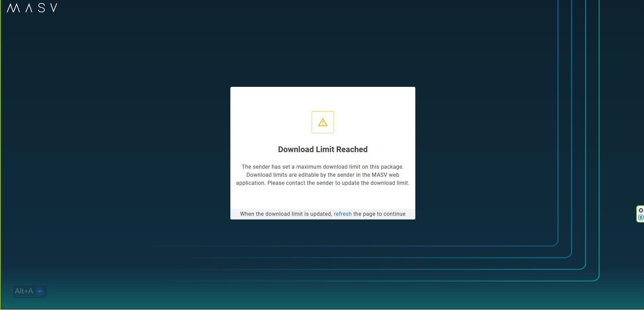Click the refresh link to reload the page
Viewport: 644px width, 310px height.
(x=343, y=214)
